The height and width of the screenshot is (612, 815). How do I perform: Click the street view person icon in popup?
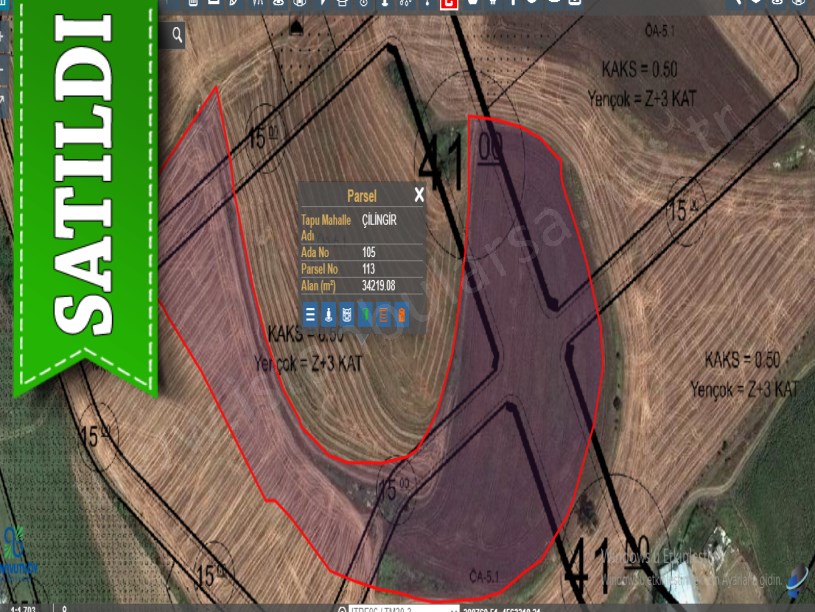point(328,316)
